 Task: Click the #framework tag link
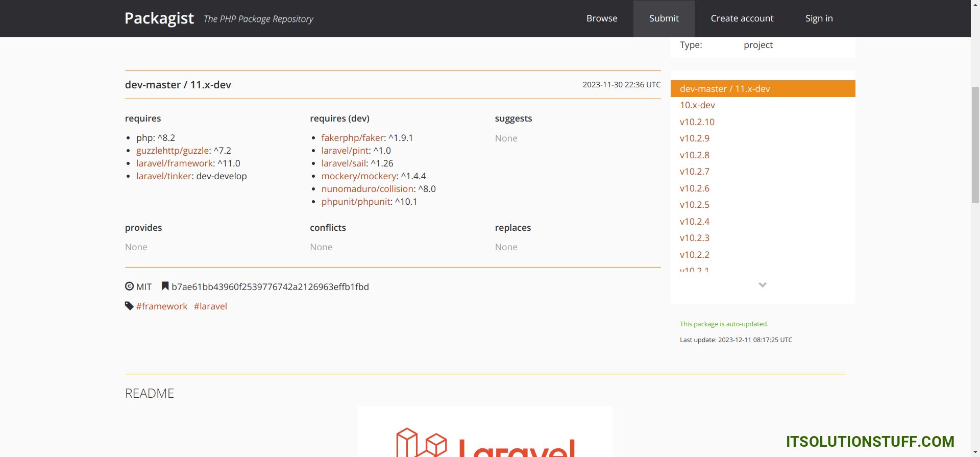coord(162,306)
